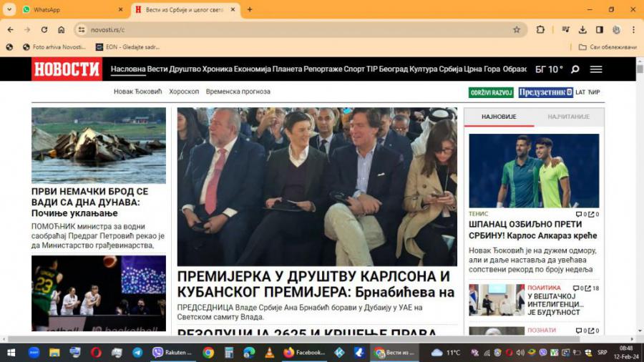Image resolution: width=644 pixels, height=362 pixels.
Task: Open the Економија section
Action: pos(252,69)
